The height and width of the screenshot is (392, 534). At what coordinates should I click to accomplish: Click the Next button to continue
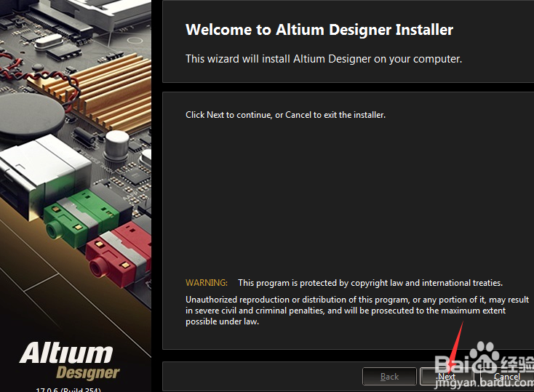tap(447, 376)
